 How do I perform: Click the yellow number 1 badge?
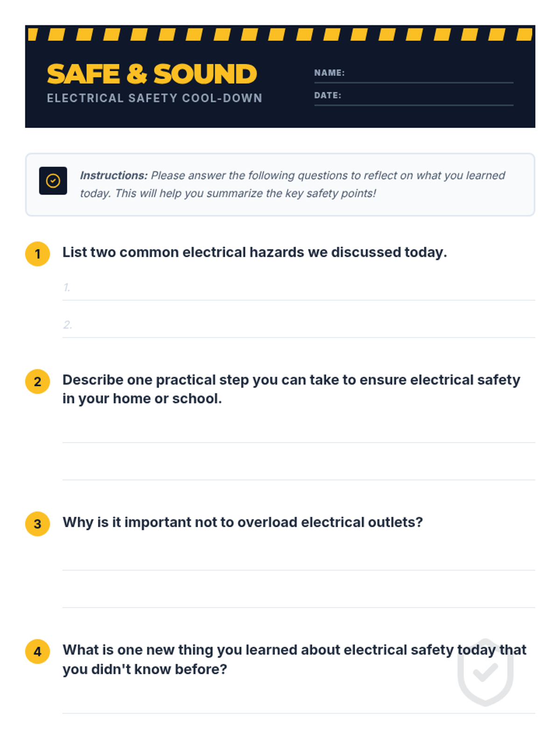(x=37, y=254)
